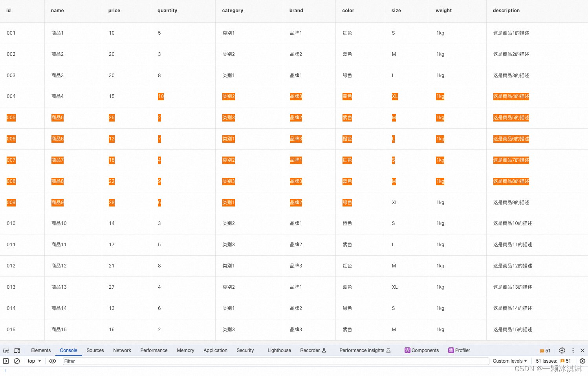The width and height of the screenshot is (588, 376).
Task: Click id cell 015
Action: [11, 330]
